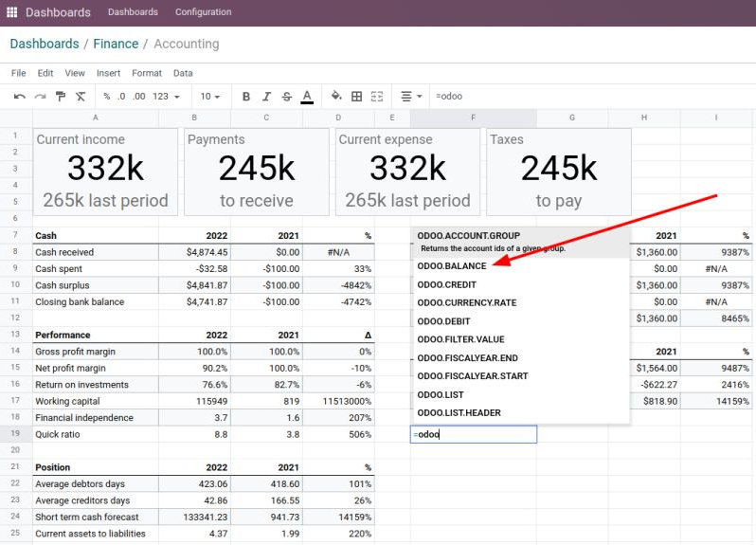Open the fill color picker
This screenshot has height=545, width=756.
point(336,96)
